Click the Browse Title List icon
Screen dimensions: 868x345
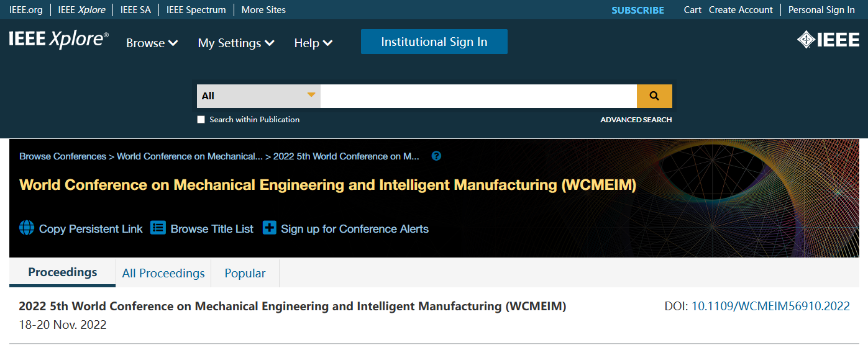pos(158,228)
